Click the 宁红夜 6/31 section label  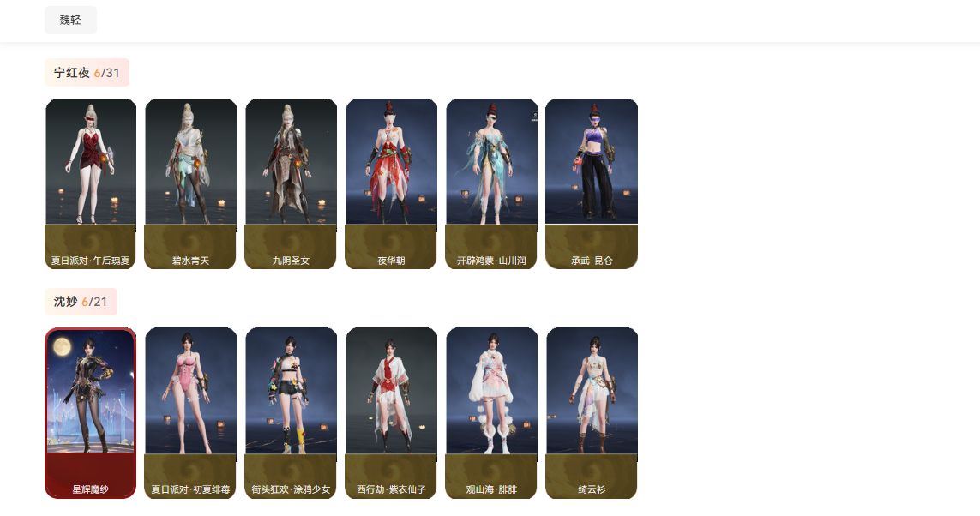coord(87,73)
